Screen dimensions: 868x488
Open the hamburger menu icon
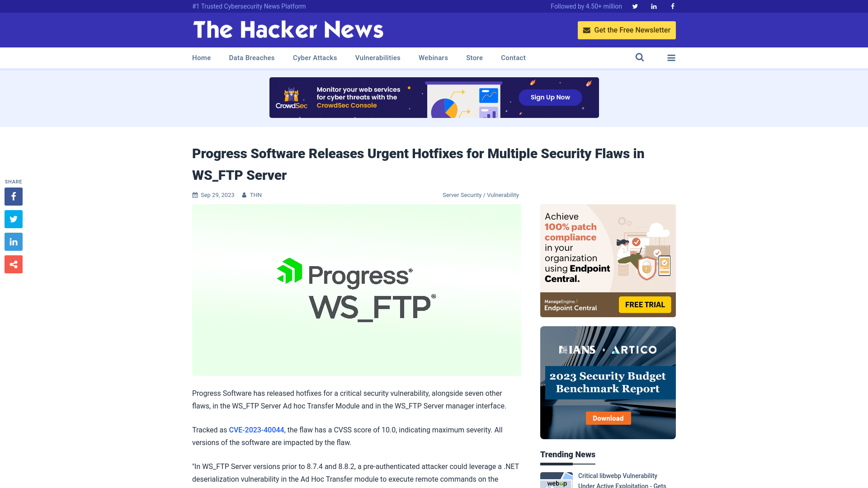(x=671, y=58)
